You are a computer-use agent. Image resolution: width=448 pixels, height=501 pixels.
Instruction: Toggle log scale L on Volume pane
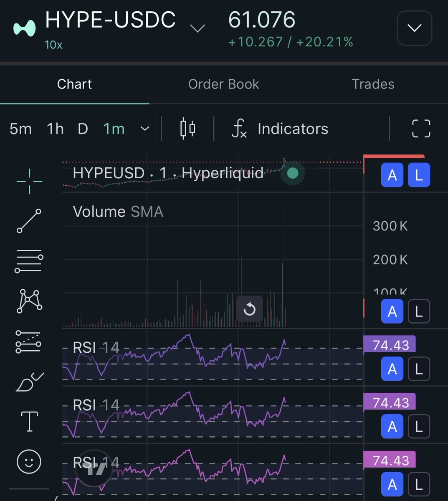419,311
